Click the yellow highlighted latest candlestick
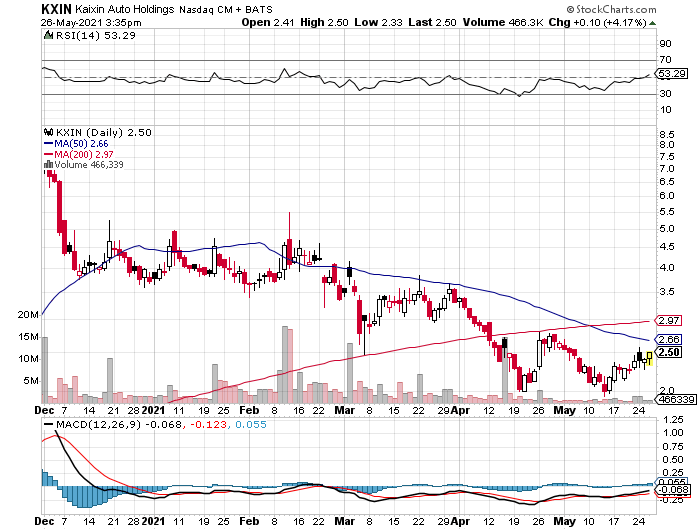Screen dimensions: 700x530 coord(649,359)
